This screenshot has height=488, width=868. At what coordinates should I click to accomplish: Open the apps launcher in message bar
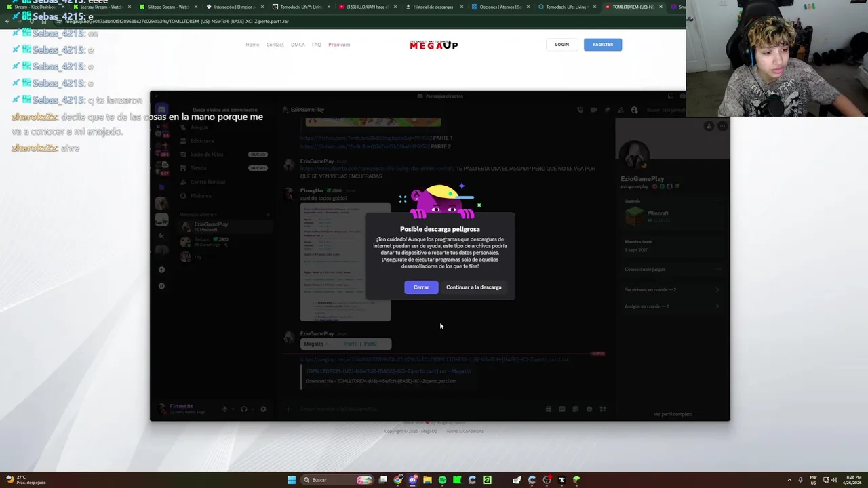602,409
